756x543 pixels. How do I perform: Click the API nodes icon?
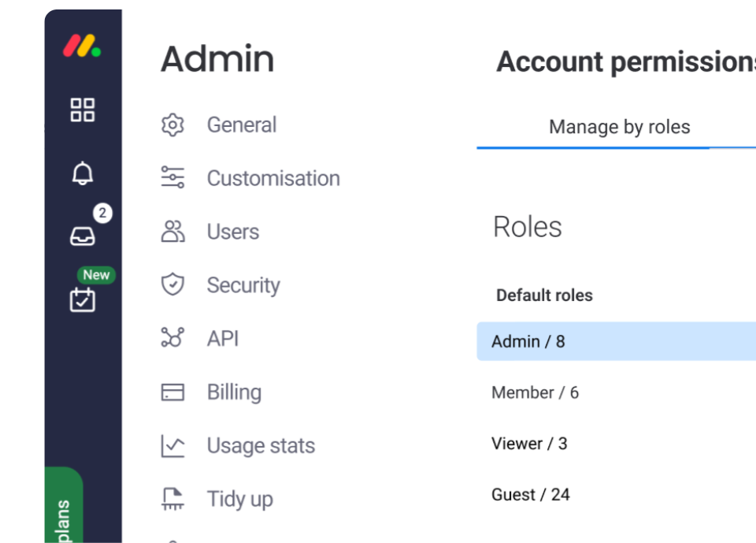click(x=172, y=338)
